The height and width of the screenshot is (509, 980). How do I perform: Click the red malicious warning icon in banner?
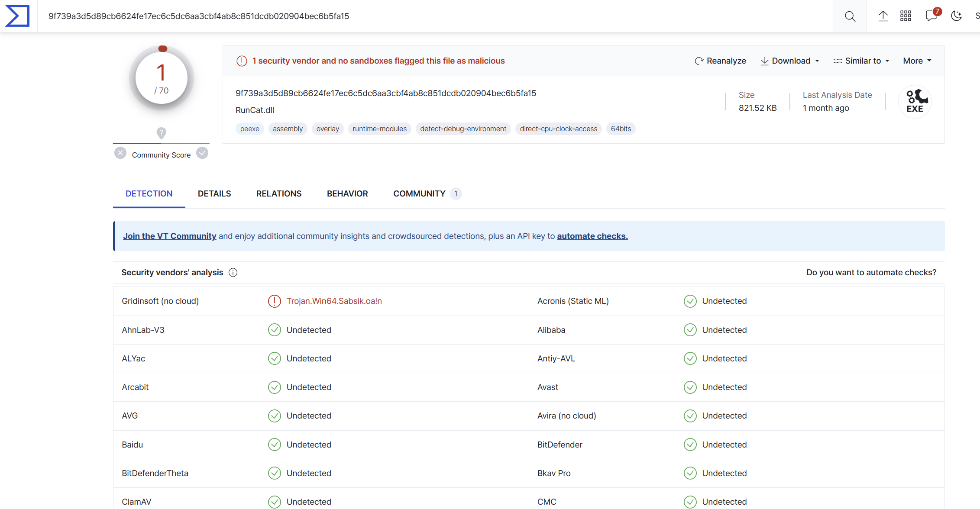(242, 61)
